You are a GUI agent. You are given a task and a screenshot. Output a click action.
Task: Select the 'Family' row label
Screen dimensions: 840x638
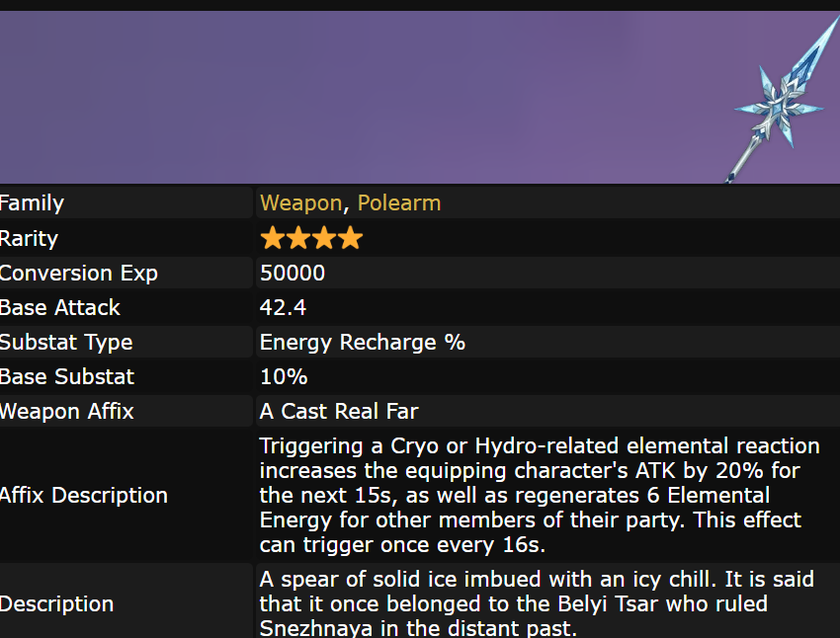[32, 203]
